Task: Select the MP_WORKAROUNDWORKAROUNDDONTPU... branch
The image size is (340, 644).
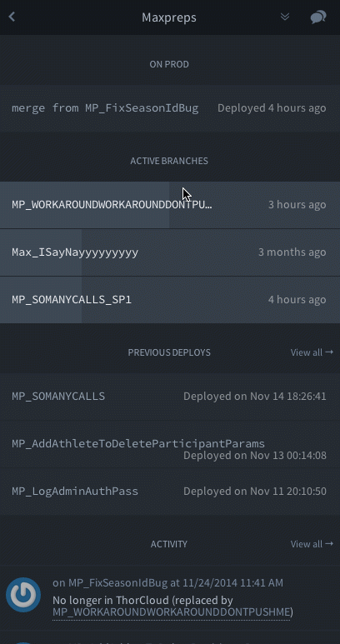Action: (x=170, y=205)
